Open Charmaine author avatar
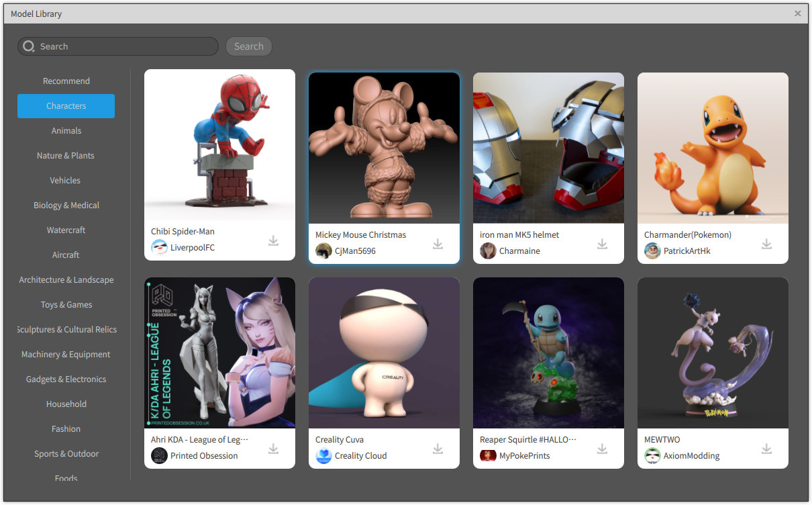This screenshot has width=812, height=505. (x=488, y=250)
